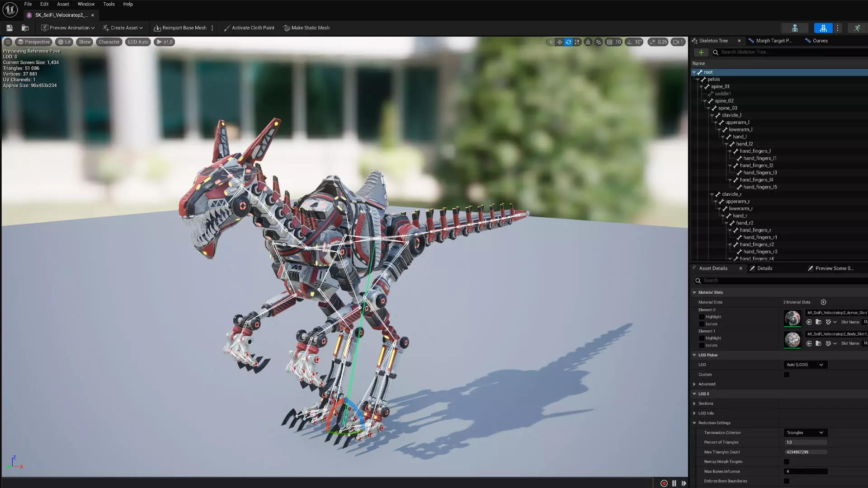This screenshot has width=868, height=488.
Task: Collapse the Reduction Settings category
Action: click(694, 423)
